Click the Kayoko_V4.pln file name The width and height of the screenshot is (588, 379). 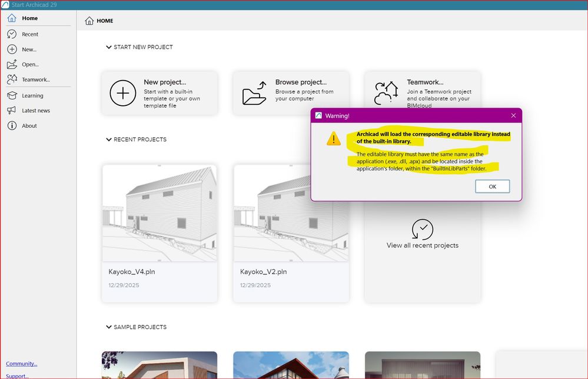132,272
